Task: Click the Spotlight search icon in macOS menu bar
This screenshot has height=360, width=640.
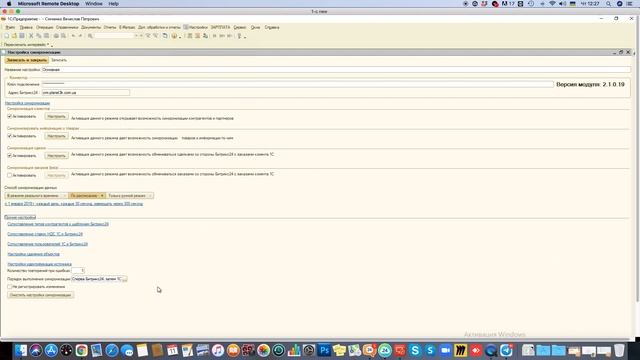Action: tap(609, 4)
